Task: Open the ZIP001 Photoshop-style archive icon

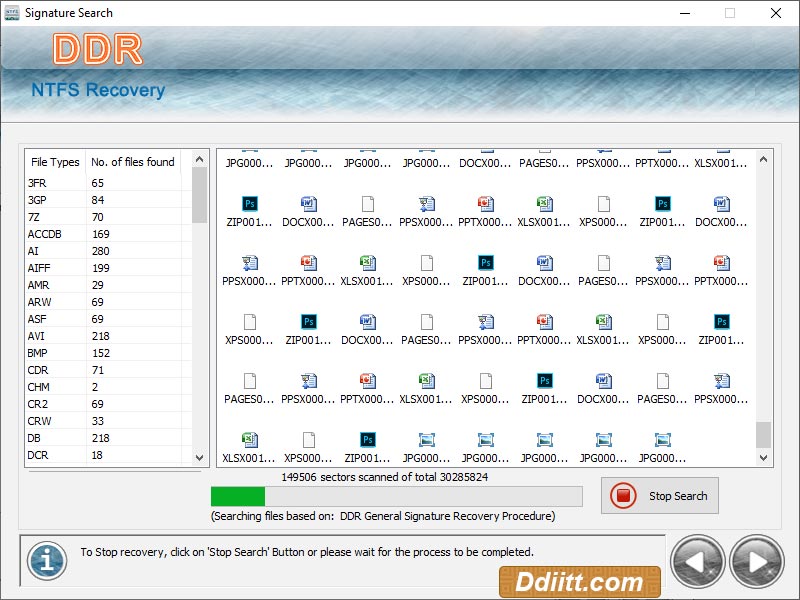Action: 249,205
